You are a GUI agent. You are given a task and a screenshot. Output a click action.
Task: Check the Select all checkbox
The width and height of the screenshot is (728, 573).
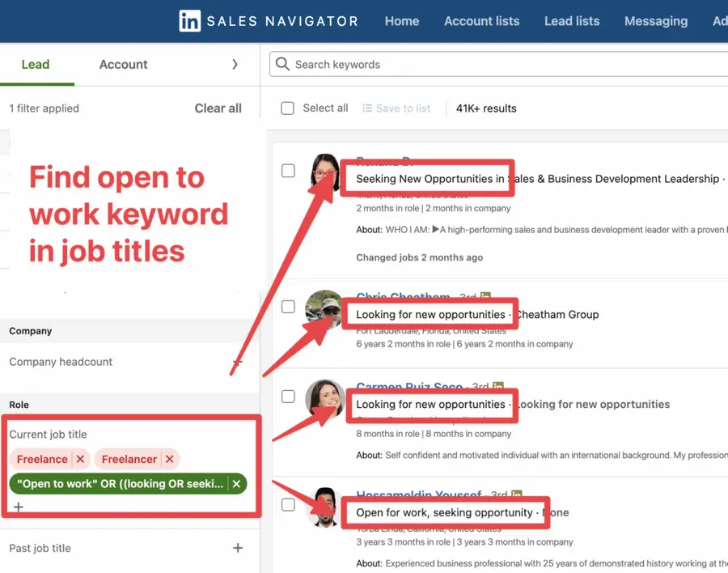[287, 108]
